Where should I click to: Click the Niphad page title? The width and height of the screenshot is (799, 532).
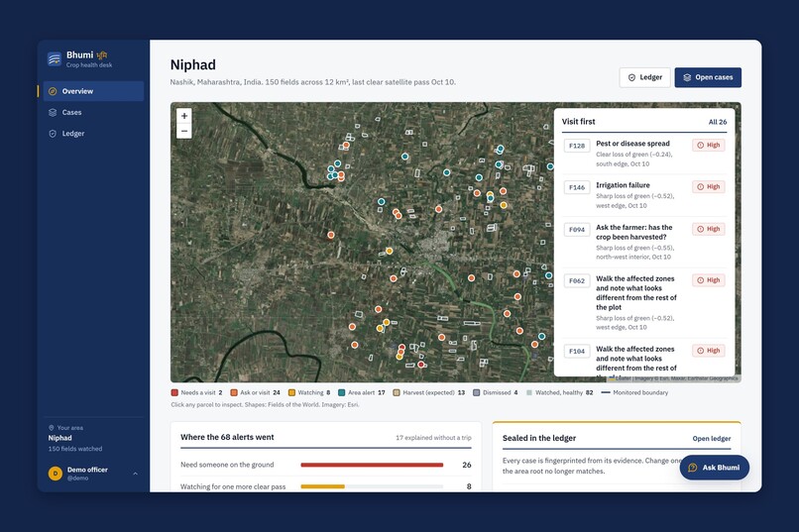point(193,64)
